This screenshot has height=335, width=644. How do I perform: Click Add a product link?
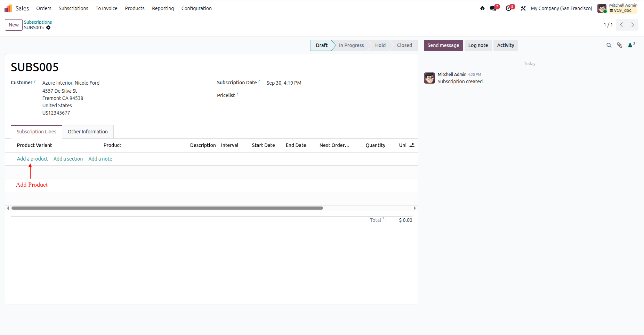(x=32, y=159)
